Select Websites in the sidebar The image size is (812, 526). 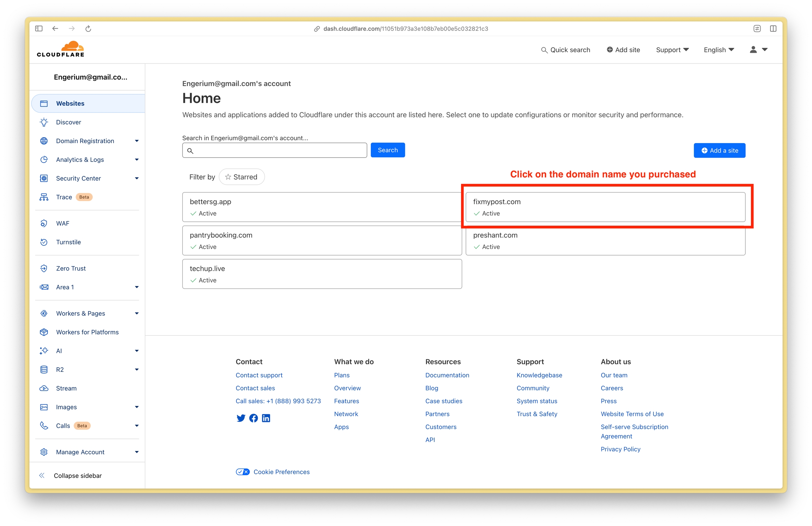(88, 103)
